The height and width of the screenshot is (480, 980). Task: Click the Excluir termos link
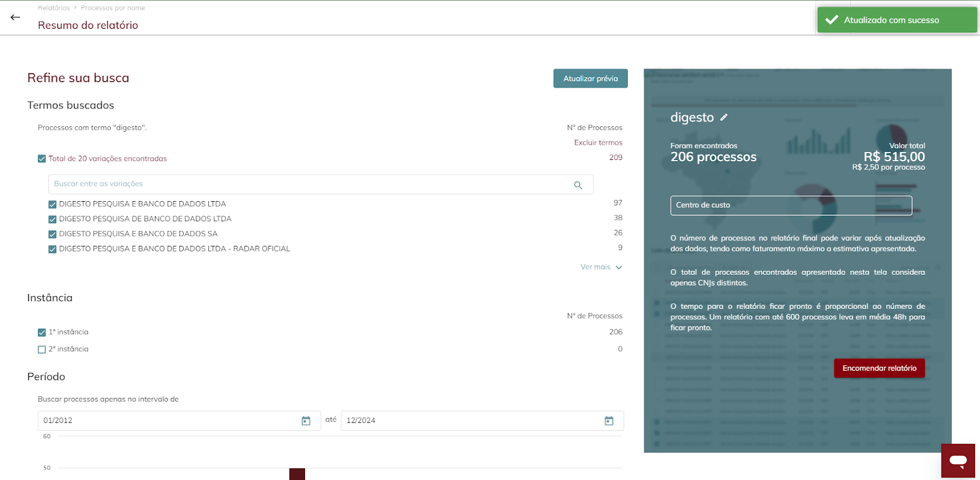click(598, 142)
